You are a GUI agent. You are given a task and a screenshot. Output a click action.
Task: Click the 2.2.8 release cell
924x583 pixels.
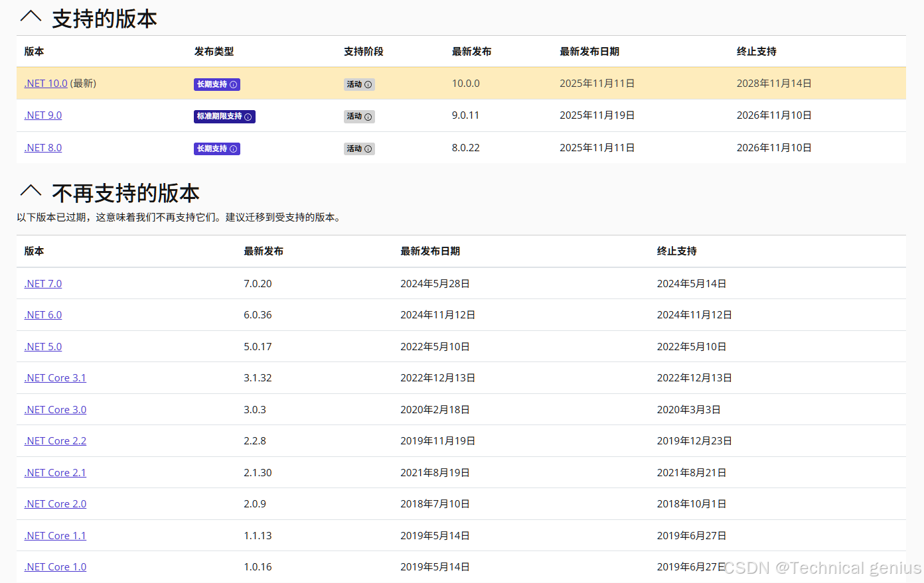[255, 441]
